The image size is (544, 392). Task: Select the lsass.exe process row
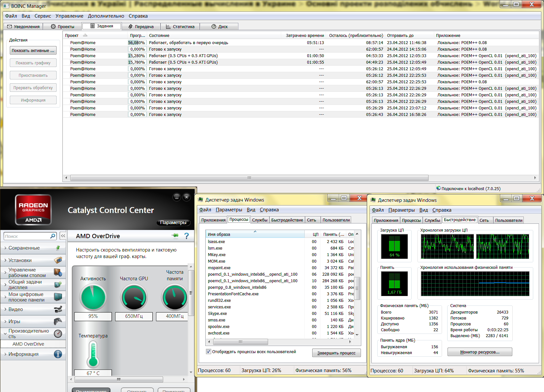click(280, 242)
